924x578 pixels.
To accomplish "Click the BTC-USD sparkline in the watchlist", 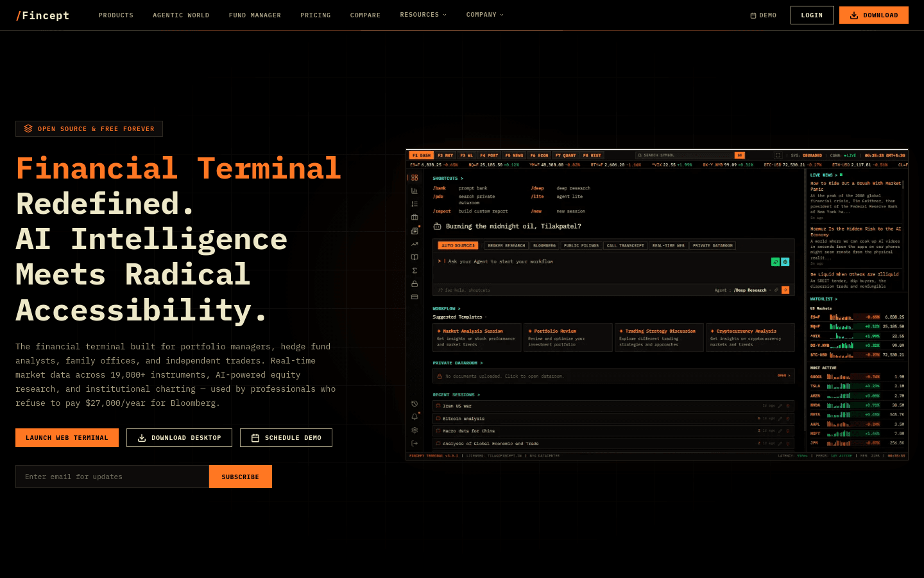I will (842, 354).
